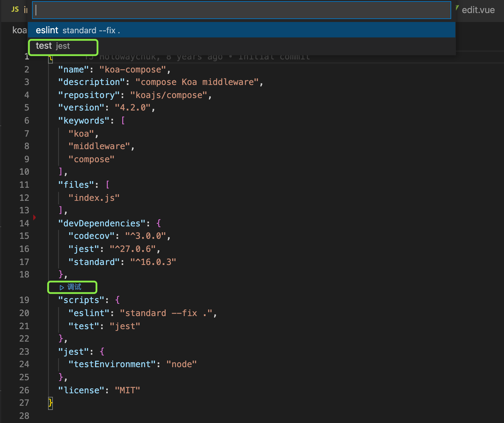This screenshot has height=423, width=504.
Task: Click the quick pick input field
Action: [x=241, y=10]
